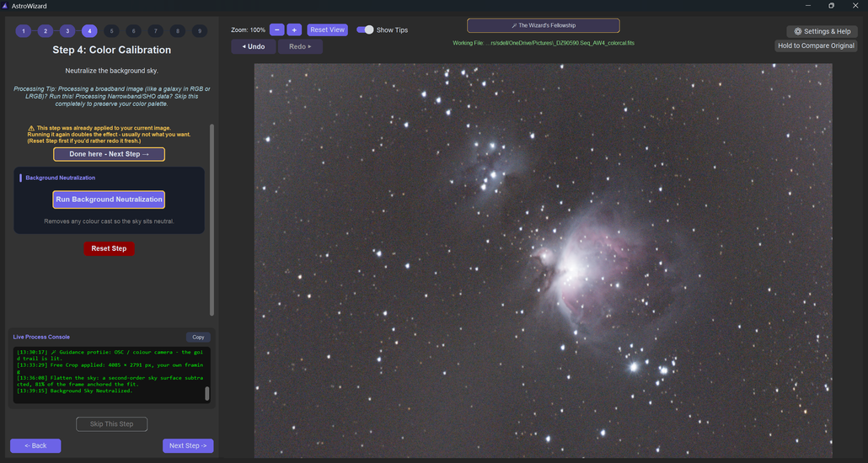
Task: Run Background Neutralization
Action: (x=109, y=200)
